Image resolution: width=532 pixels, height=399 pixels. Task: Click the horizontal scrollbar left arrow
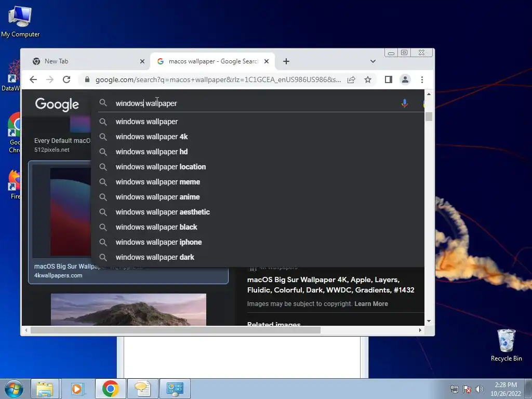[x=26, y=330]
